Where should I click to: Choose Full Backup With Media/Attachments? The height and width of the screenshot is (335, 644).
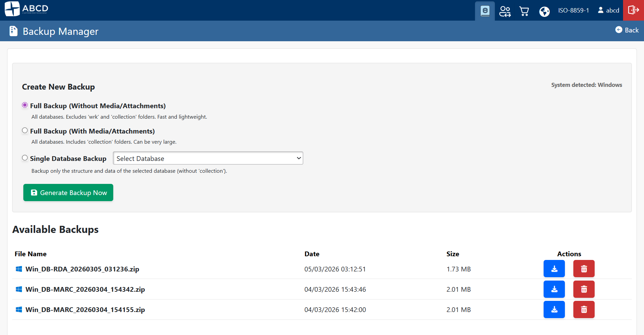coord(24,130)
